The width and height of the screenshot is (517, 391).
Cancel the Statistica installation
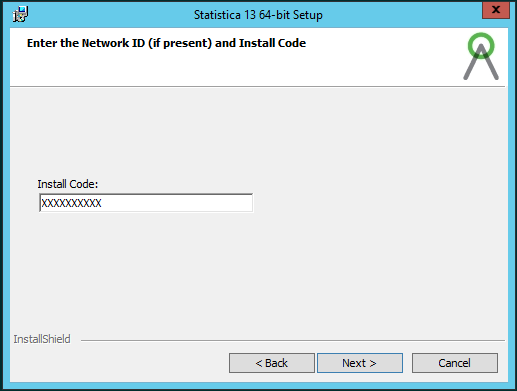(455, 363)
